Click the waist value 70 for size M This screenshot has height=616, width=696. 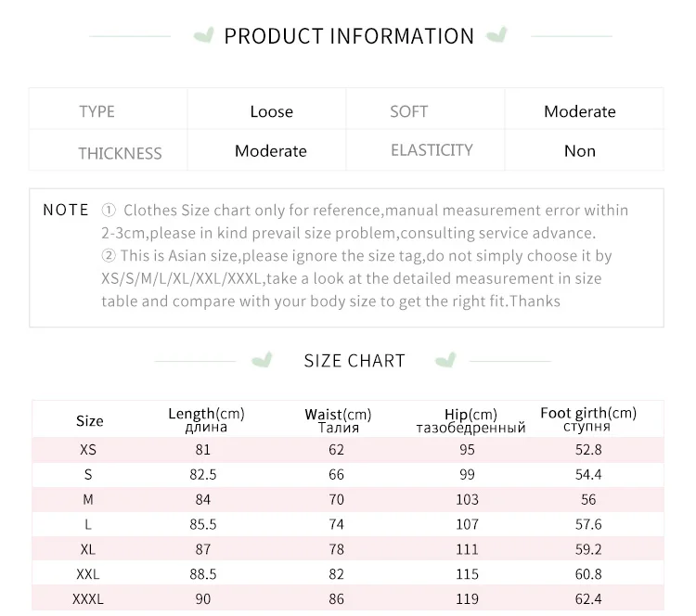pos(336,499)
